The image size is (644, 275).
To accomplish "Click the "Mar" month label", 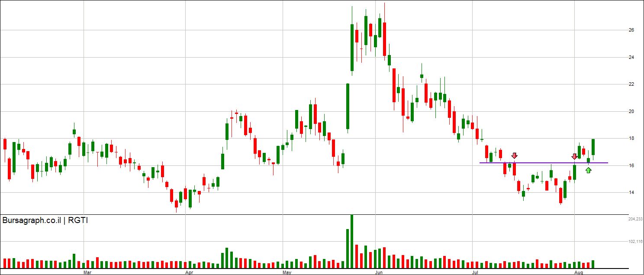I will click(87, 272).
